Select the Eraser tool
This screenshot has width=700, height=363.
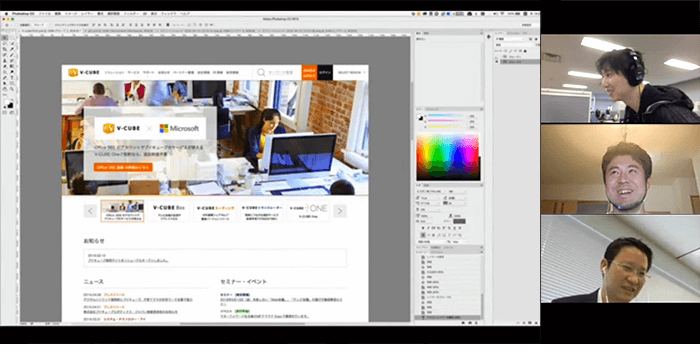tap(4, 66)
